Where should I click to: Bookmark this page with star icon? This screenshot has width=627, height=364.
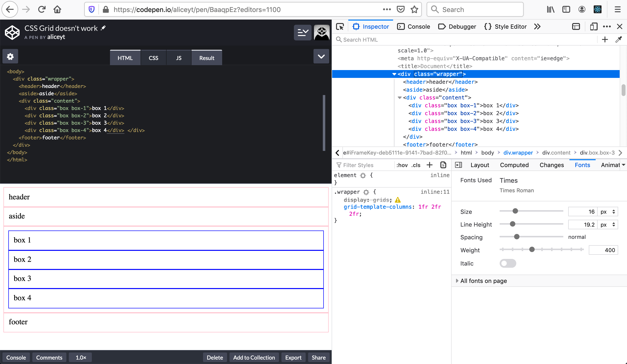[414, 10]
